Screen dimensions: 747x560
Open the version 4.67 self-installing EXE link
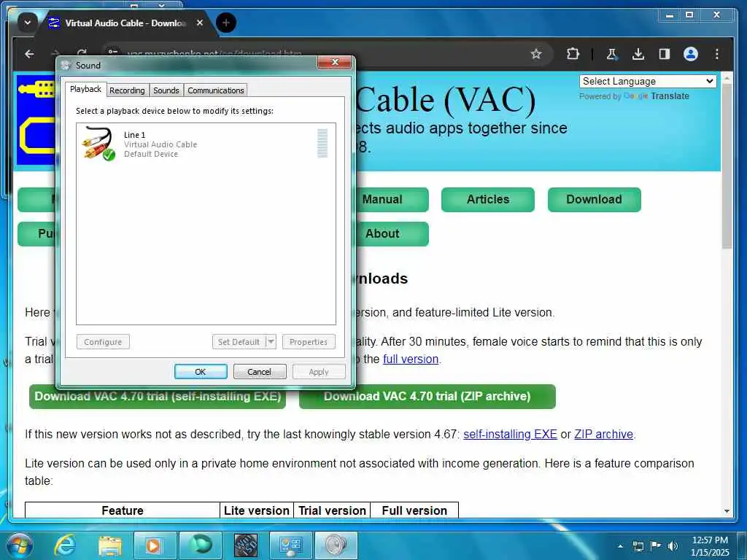(510, 435)
